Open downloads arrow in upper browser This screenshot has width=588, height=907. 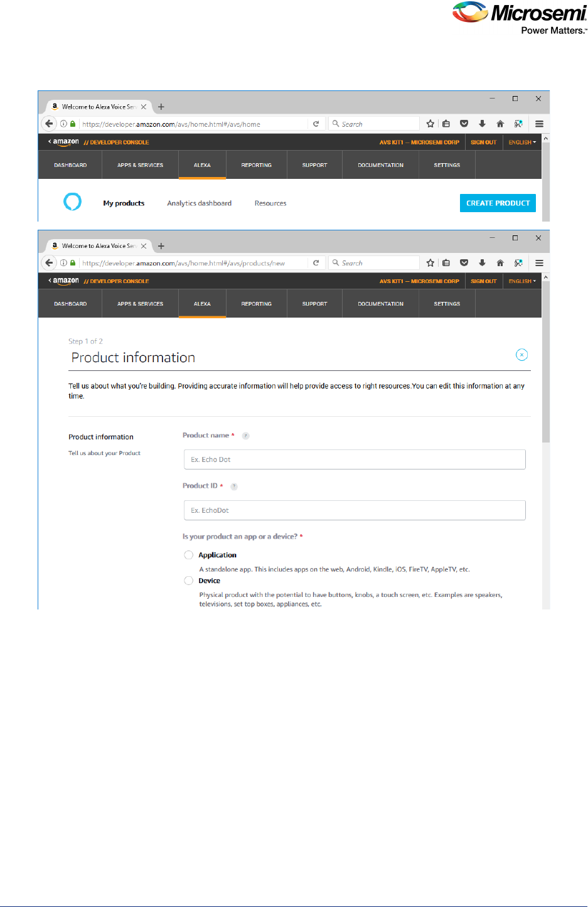[482, 124]
